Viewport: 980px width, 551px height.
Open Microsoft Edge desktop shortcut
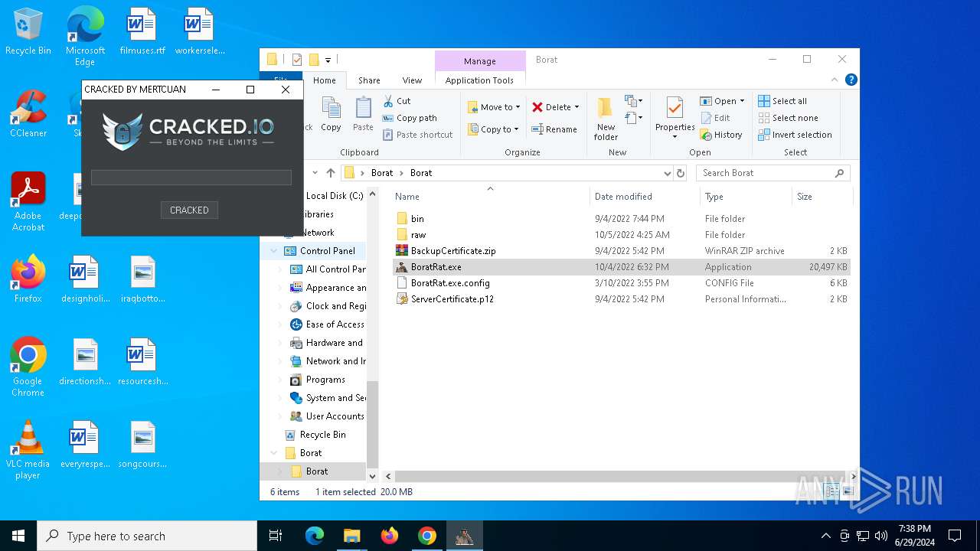click(x=85, y=37)
